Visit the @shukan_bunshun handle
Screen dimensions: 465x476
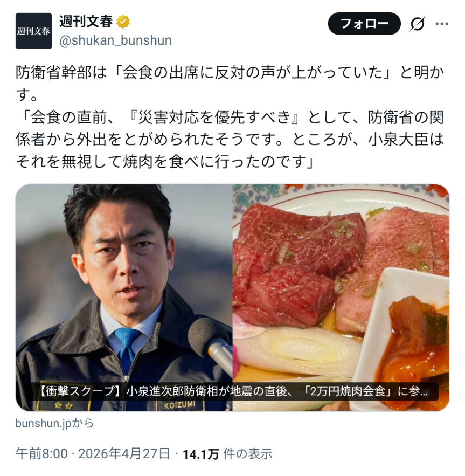(x=116, y=40)
